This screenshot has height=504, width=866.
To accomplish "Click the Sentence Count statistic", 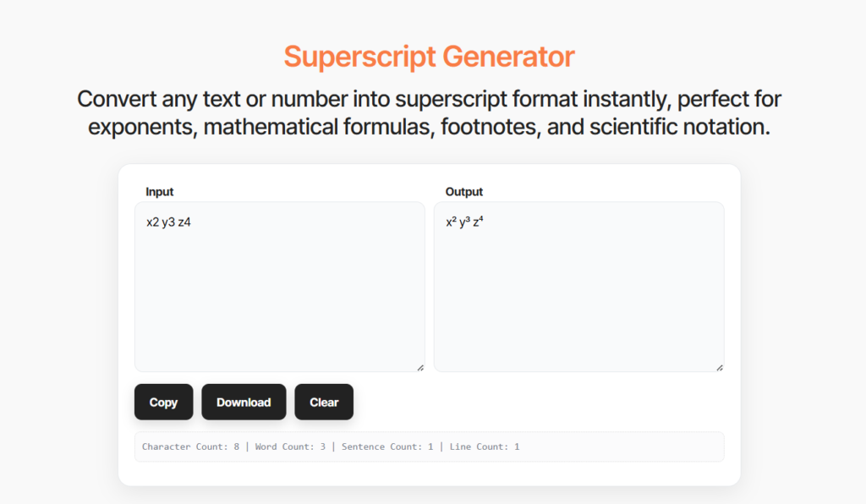I will 389,446.
